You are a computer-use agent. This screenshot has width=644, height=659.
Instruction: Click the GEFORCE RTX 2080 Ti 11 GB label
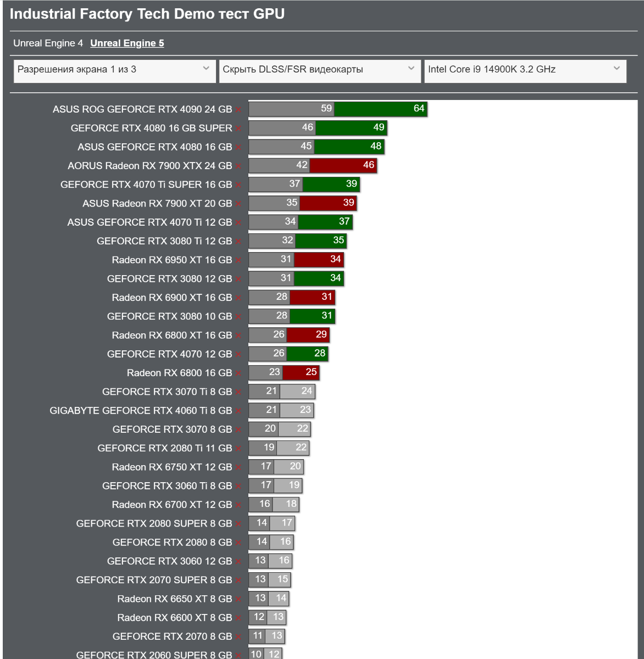[x=165, y=448]
